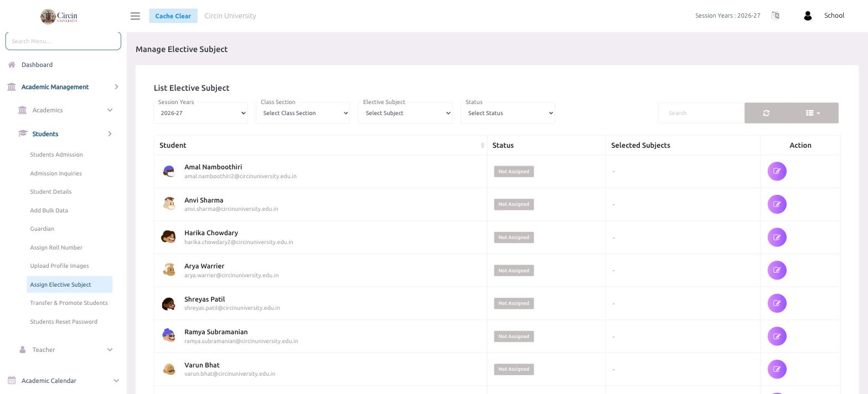Click Harika Chowdary's avatar image
The width and height of the screenshot is (868, 394).
[169, 237]
